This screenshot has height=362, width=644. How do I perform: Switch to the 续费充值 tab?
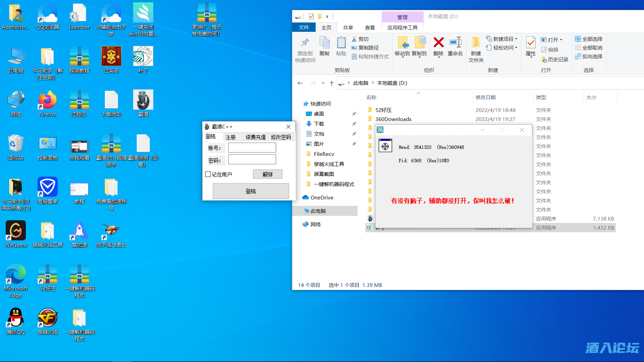[256, 137]
